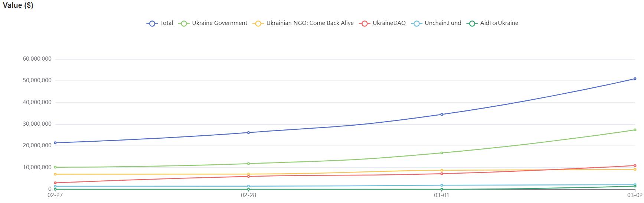Click Ukraine Government data point at 03-02

(635, 130)
